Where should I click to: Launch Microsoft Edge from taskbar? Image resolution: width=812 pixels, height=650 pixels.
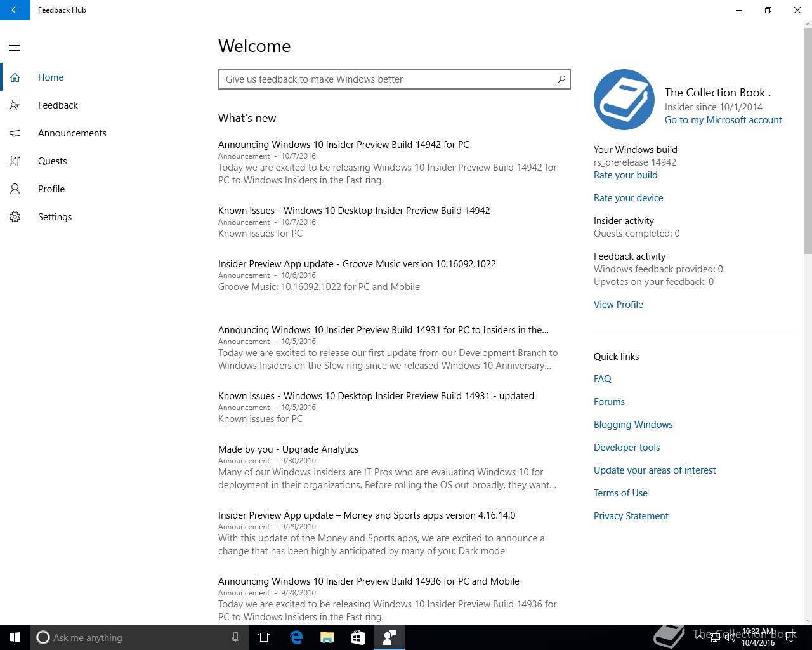[296, 637]
